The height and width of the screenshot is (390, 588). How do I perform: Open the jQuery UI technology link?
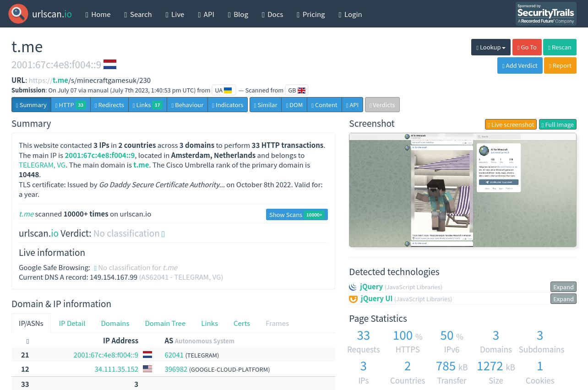pos(376,298)
